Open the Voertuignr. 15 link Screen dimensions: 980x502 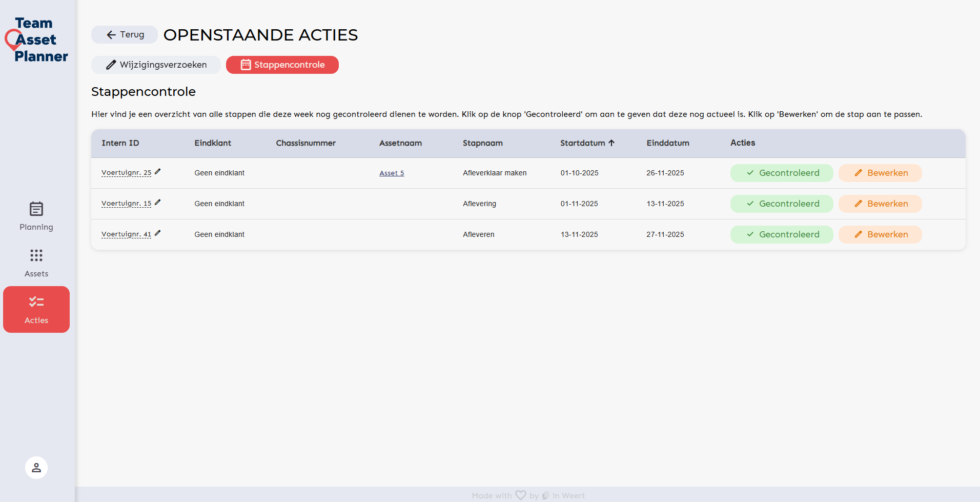[x=126, y=204]
